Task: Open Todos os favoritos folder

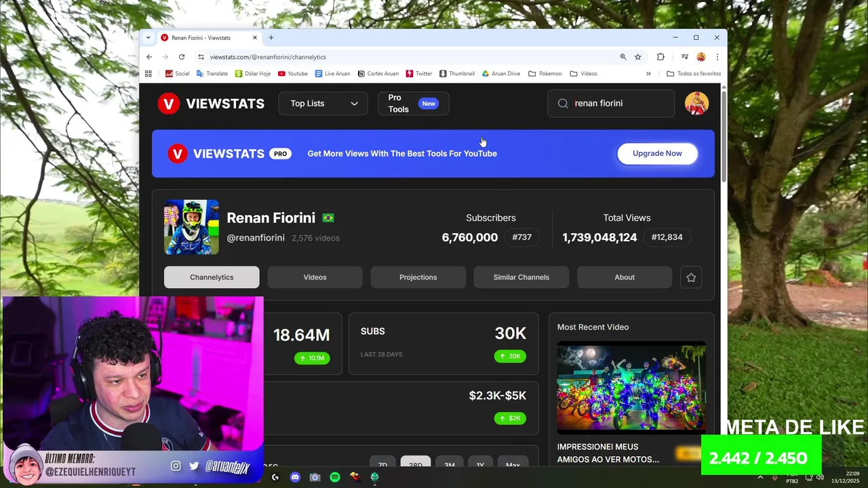Action: click(694, 73)
